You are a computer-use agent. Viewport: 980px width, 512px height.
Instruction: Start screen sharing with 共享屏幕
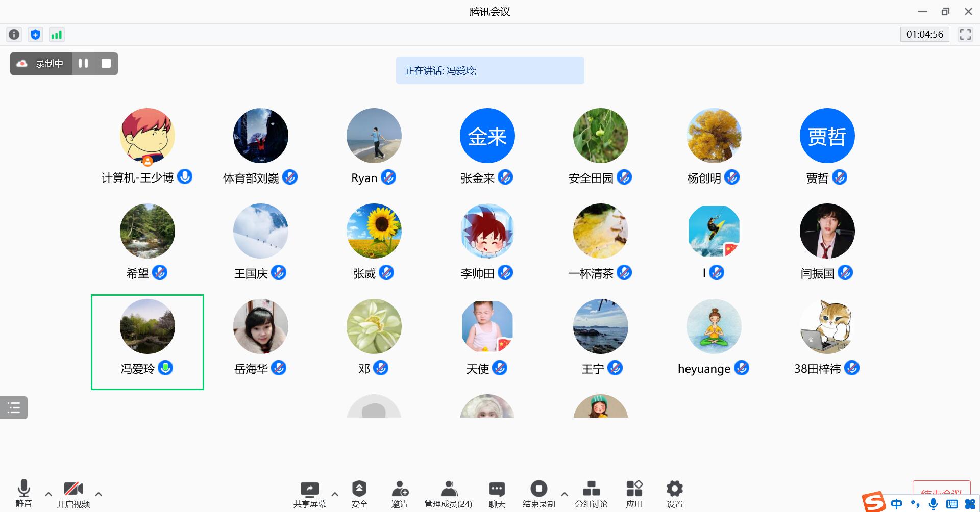[x=309, y=495]
